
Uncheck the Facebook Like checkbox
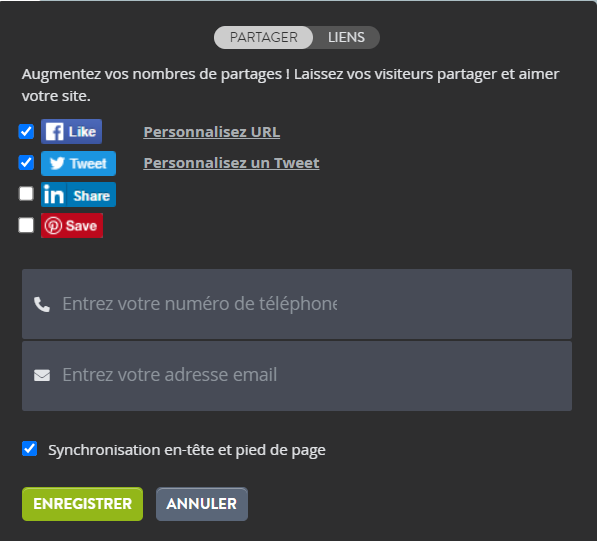26,132
